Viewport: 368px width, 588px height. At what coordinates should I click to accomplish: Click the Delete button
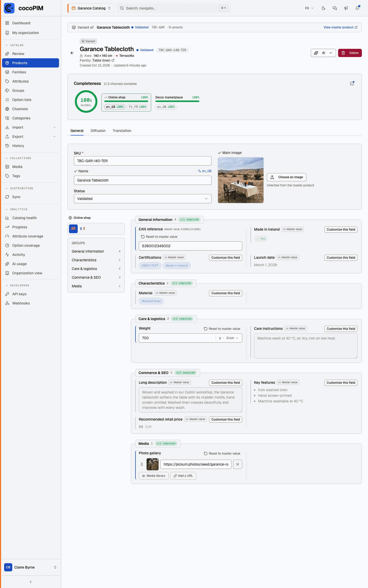tap(350, 53)
